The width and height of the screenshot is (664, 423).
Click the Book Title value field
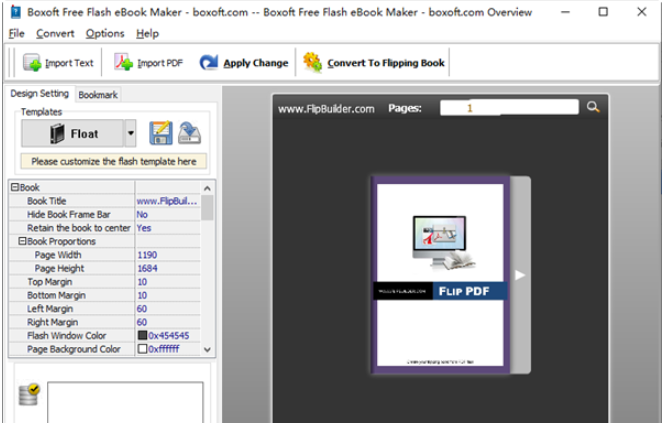pos(168,201)
